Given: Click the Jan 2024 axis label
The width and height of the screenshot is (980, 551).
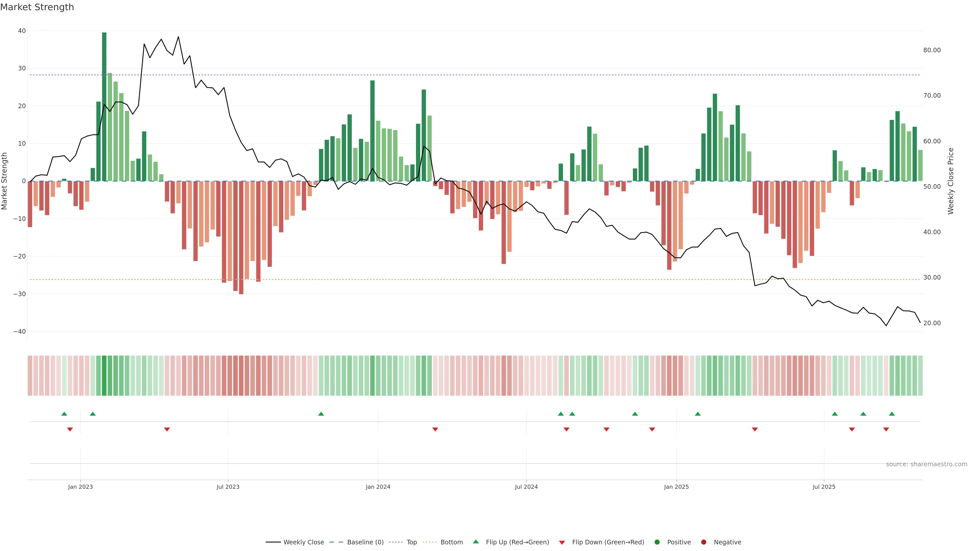Looking at the screenshot, I should click(x=378, y=487).
